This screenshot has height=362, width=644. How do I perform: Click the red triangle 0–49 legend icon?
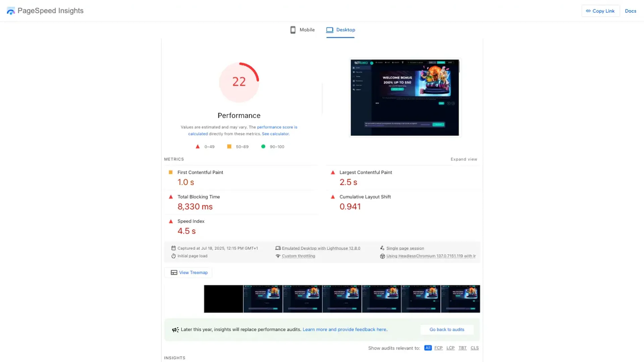198,146
